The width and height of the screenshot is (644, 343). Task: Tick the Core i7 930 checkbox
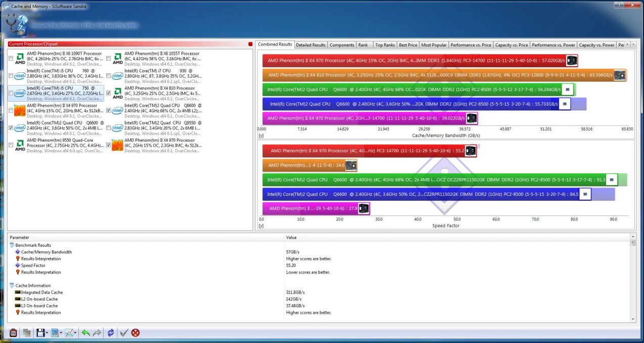[x=108, y=76]
